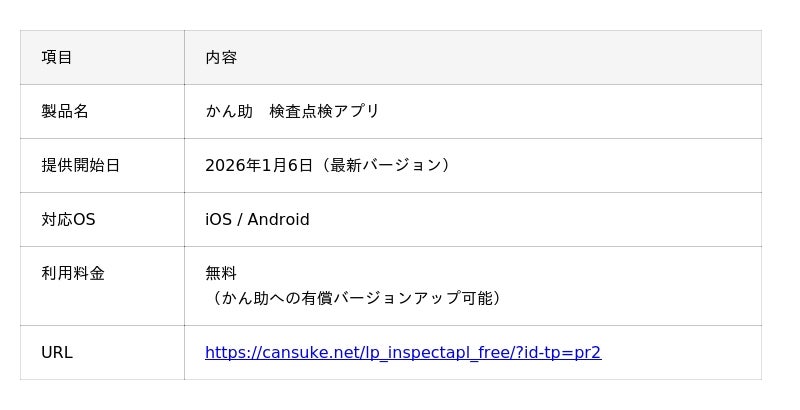800x410 pixels.
Task: Click the 検査点検アプリ product text
Action: point(324,111)
